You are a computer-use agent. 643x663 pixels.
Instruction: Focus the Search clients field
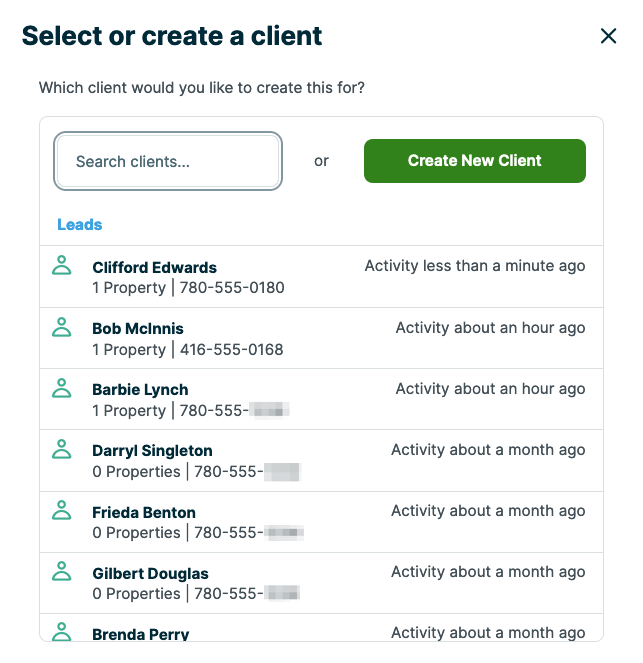(x=168, y=161)
